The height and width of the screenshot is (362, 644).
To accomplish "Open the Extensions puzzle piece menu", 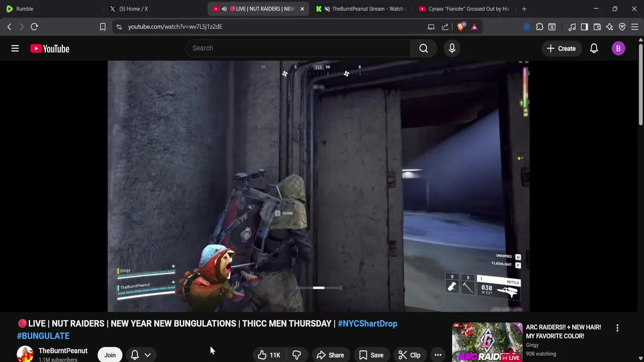I will click(x=539, y=27).
